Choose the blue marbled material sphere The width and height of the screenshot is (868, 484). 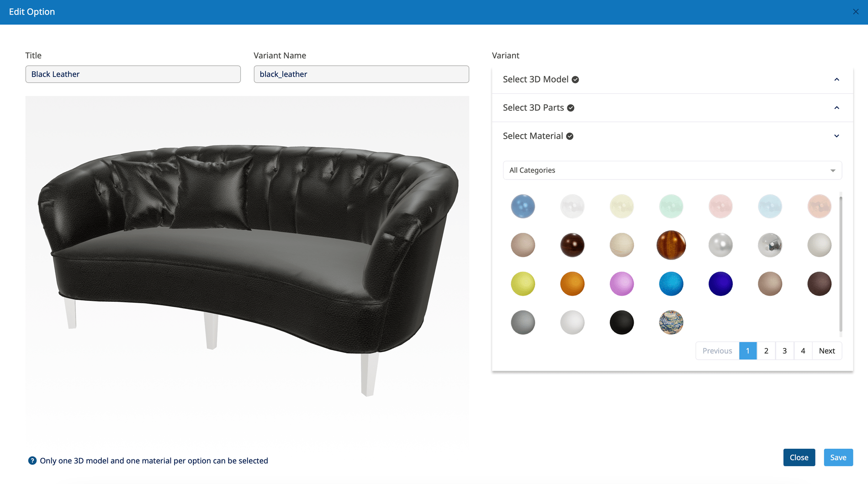(523, 206)
